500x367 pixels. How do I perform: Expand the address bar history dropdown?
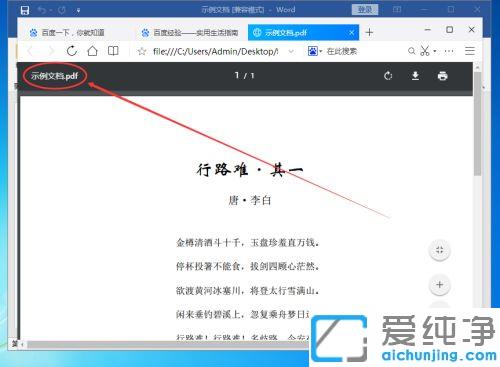pos(291,51)
